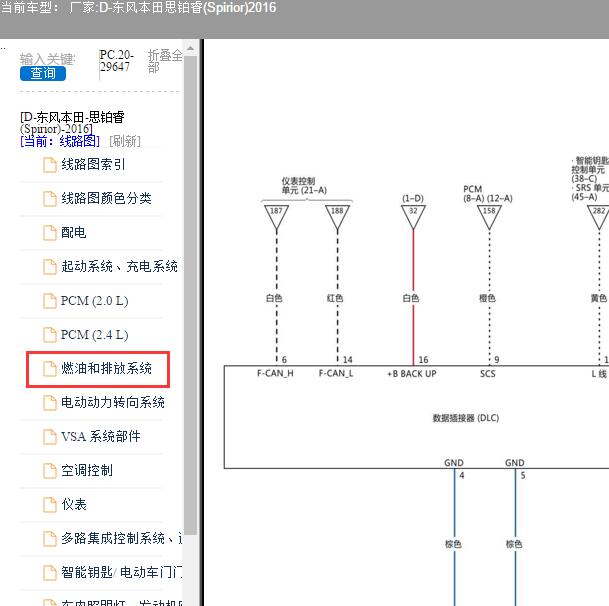Open the 空调控制 entry
Viewport: 609px width, 606px height.
click(x=87, y=470)
